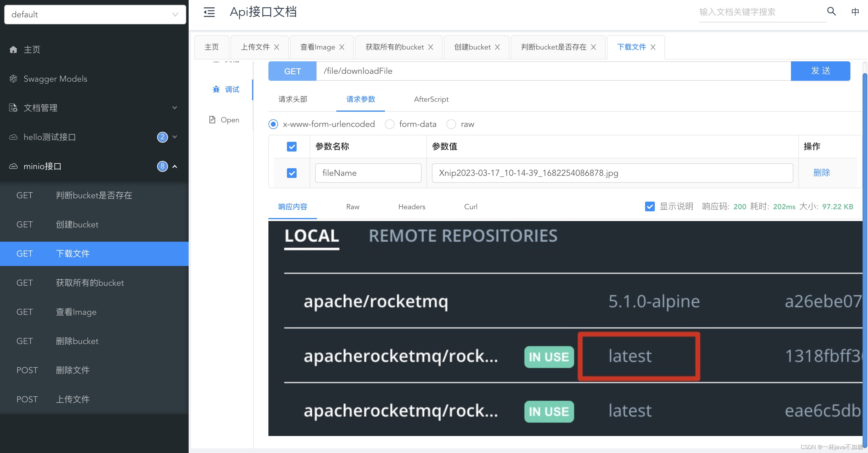Click the badge showing 2 on hello测试接口

(x=163, y=137)
